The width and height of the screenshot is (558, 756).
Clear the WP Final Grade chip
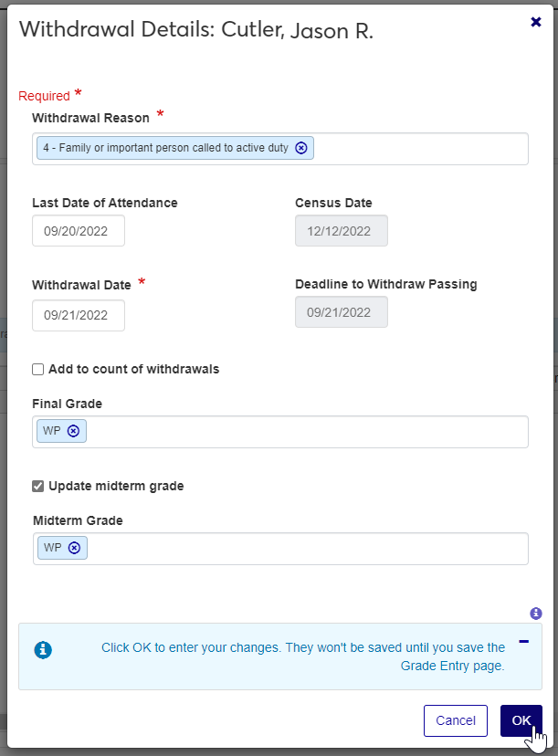(74, 431)
